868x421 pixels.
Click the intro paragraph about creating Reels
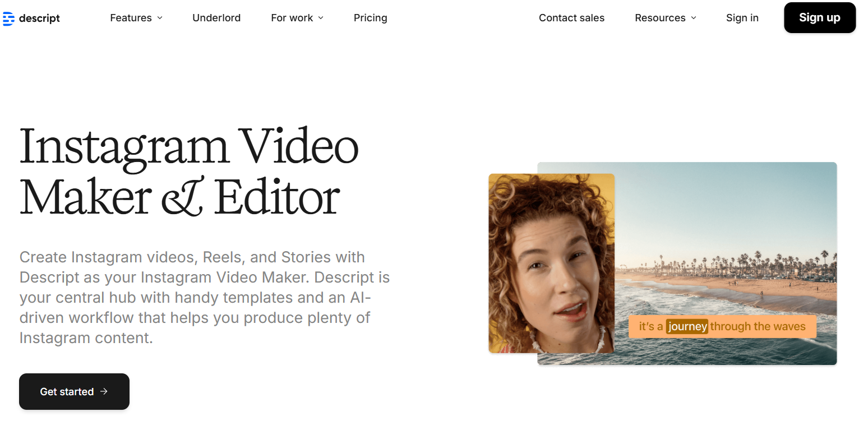(204, 297)
